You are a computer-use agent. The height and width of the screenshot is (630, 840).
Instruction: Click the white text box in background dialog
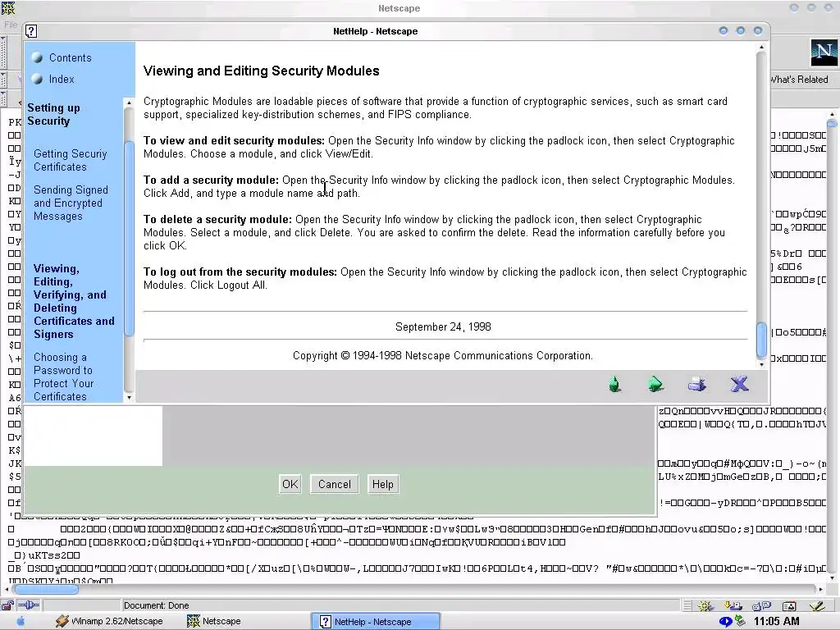click(94, 436)
